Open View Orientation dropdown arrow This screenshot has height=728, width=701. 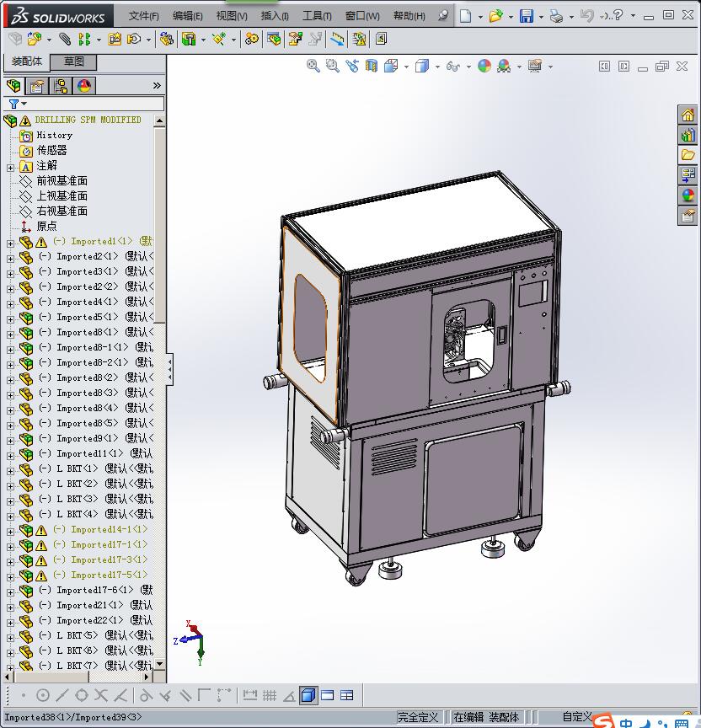pos(406,67)
